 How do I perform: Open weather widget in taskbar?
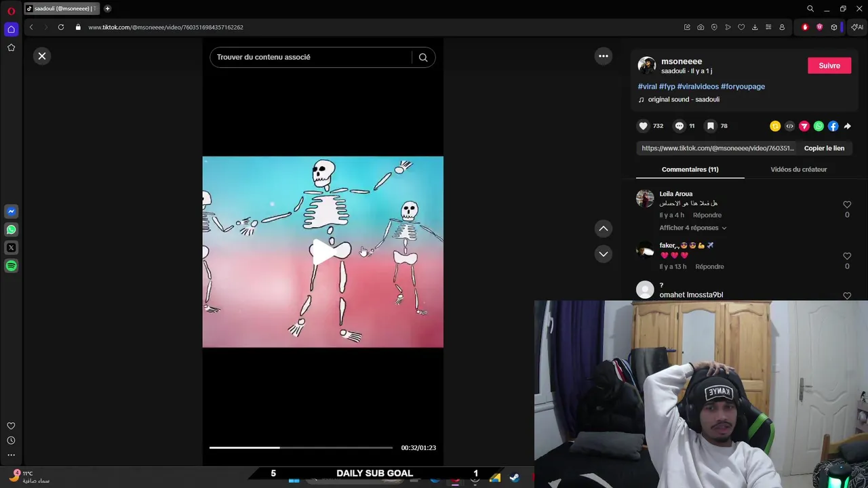pyautogui.click(x=30, y=476)
